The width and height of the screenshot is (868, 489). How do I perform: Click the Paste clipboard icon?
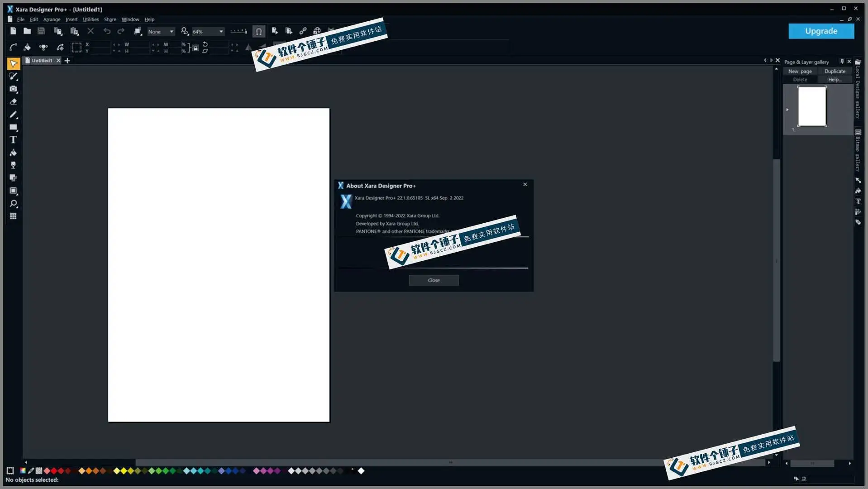click(75, 31)
